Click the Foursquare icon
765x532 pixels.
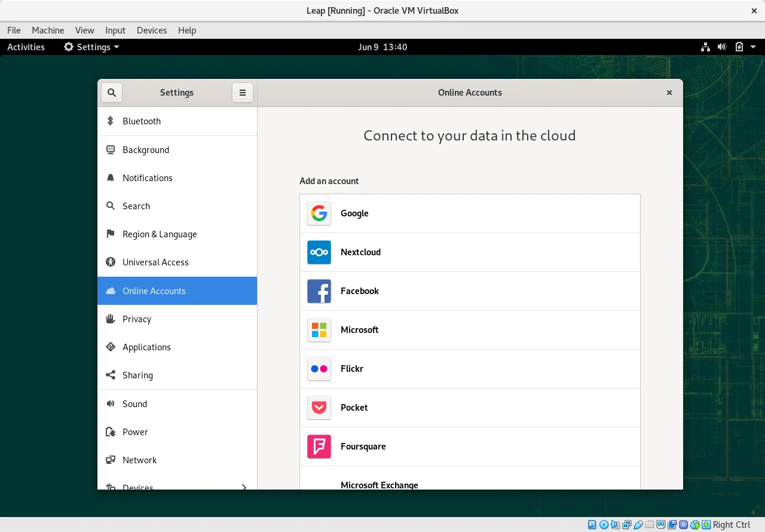319,447
